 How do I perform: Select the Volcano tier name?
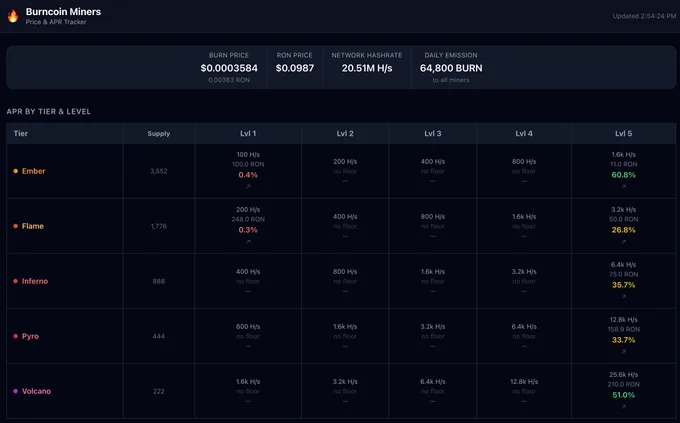coord(36,391)
